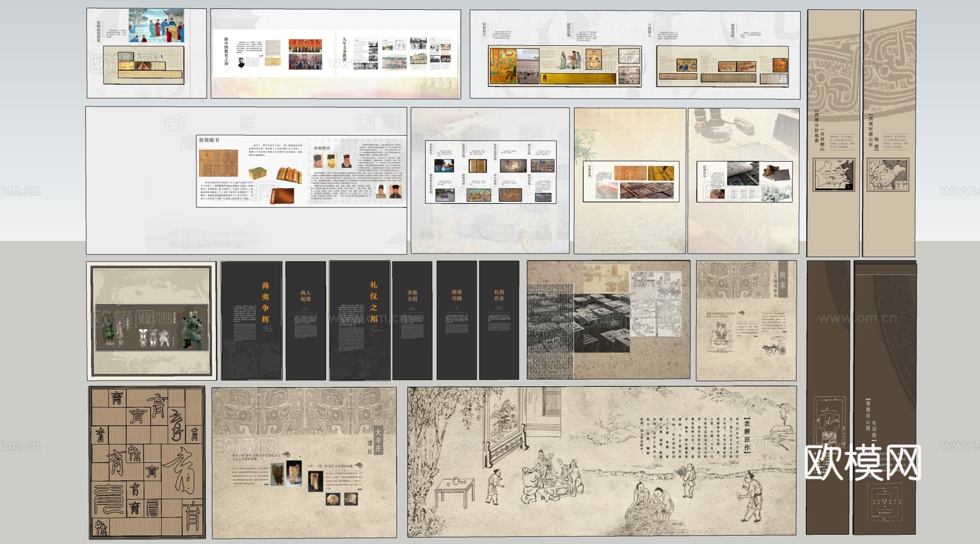Select the 育 calligraphy tile panel

point(147,462)
